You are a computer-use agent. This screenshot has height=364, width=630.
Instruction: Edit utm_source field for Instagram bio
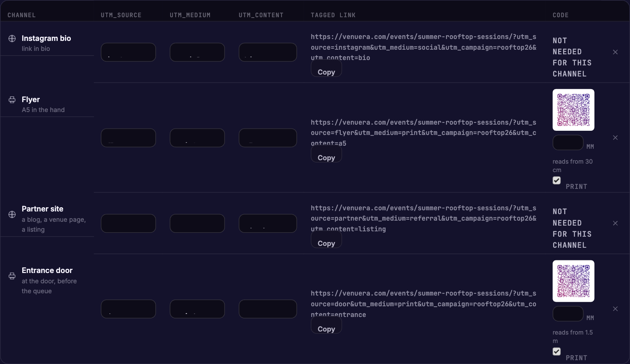click(x=128, y=52)
